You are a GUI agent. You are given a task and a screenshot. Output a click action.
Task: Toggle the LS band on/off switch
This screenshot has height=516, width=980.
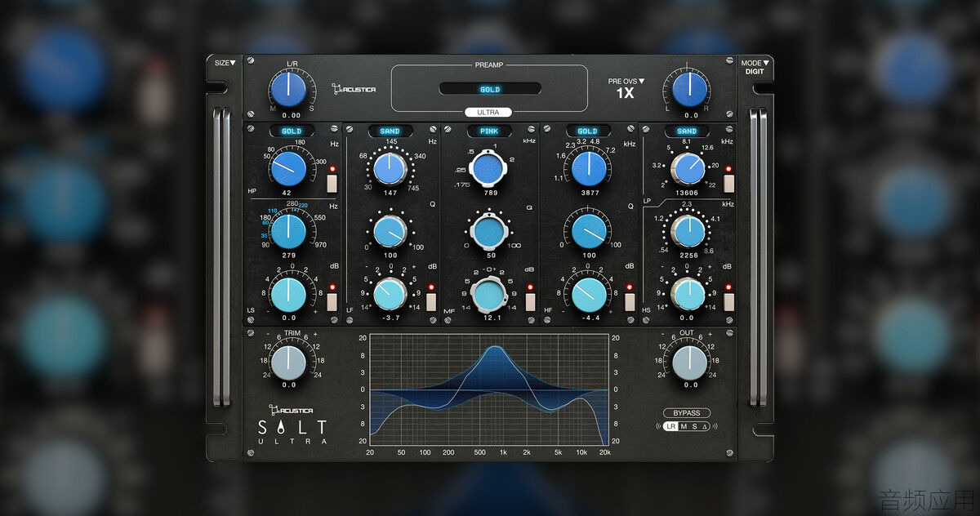(332, 301)
